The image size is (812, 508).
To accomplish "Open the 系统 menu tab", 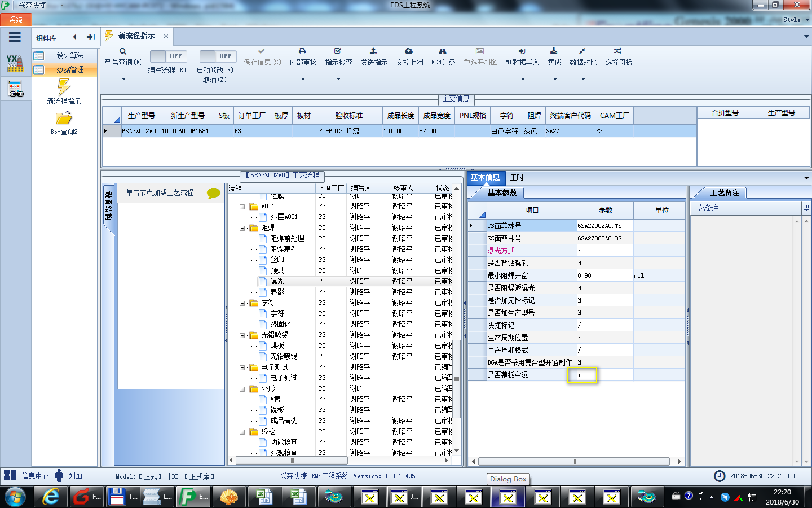I will (16, 20).
